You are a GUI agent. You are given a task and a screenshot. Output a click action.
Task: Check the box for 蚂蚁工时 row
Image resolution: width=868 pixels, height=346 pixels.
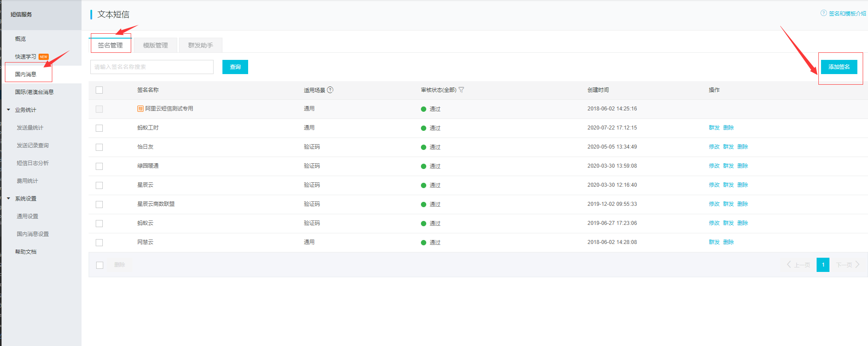pos(99,128)
